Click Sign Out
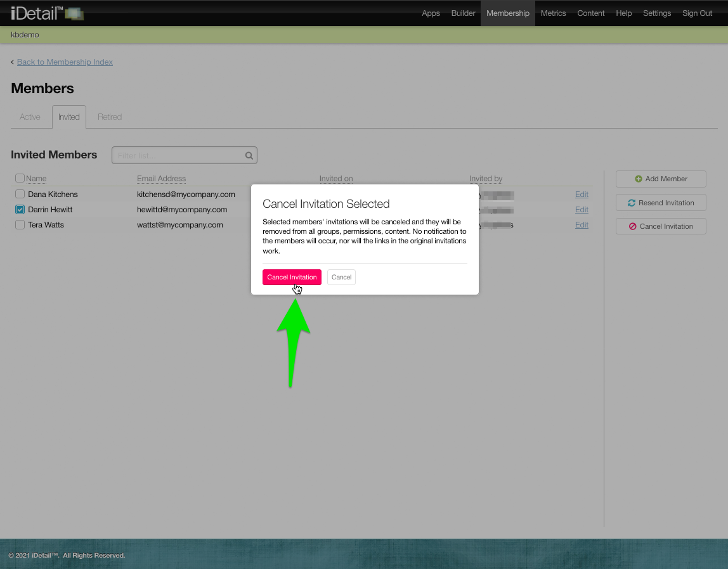The height and width of the screenshot is (569, 728). point(697,13)
